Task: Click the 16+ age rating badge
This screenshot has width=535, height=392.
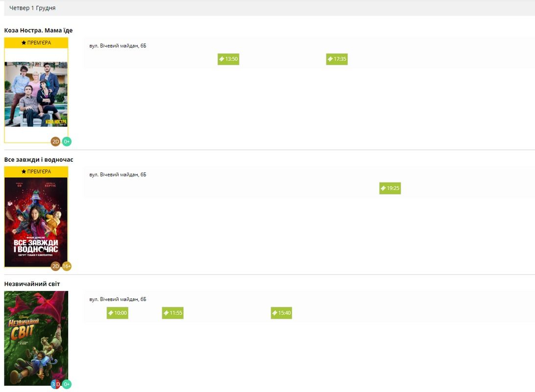Action: pos(67,266)
